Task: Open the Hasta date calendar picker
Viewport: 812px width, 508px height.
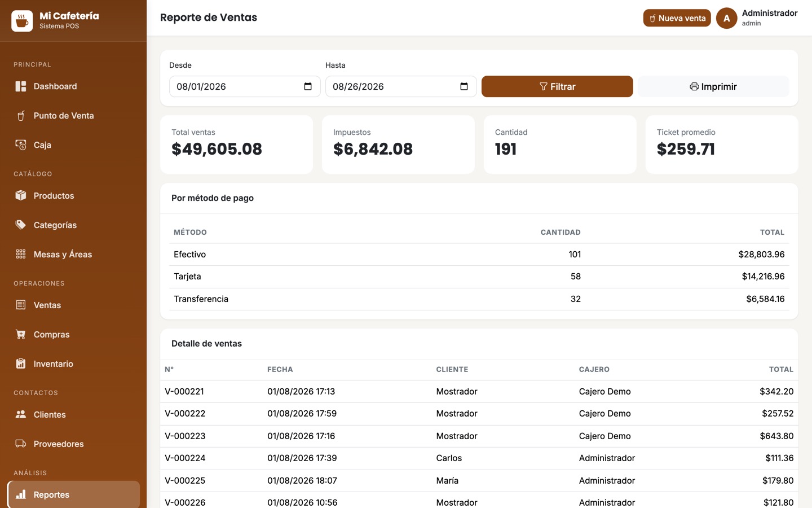Action: click(x=464, y=86)
